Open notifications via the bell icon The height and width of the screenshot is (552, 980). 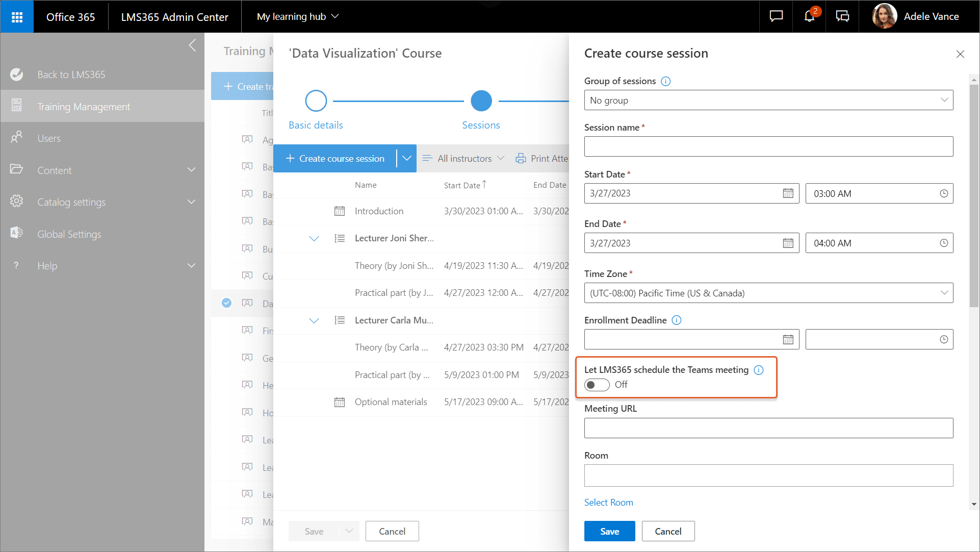[x=809, y=16]
